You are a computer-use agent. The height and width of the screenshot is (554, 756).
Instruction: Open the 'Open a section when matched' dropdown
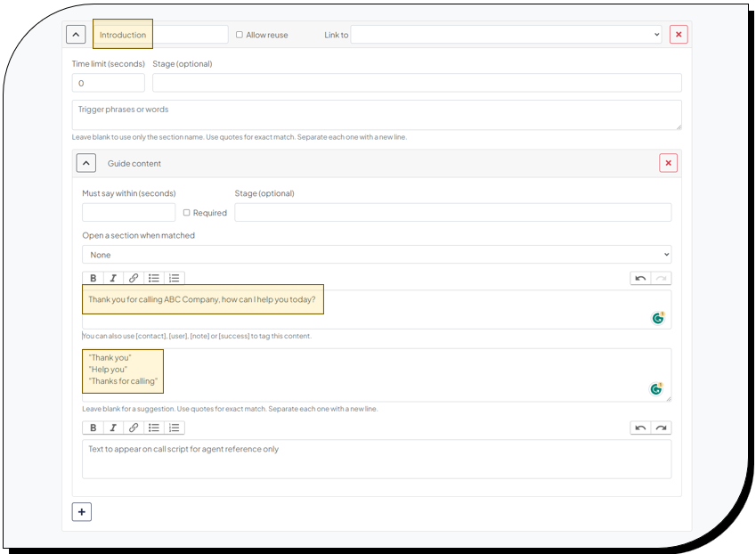click(377, 255)
